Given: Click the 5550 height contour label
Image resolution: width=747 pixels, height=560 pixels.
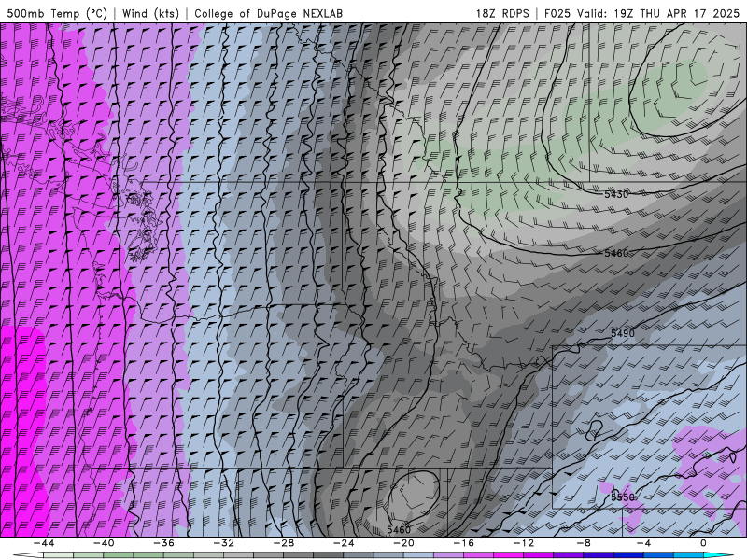Looking at the screenshot, I should (623, 497).
